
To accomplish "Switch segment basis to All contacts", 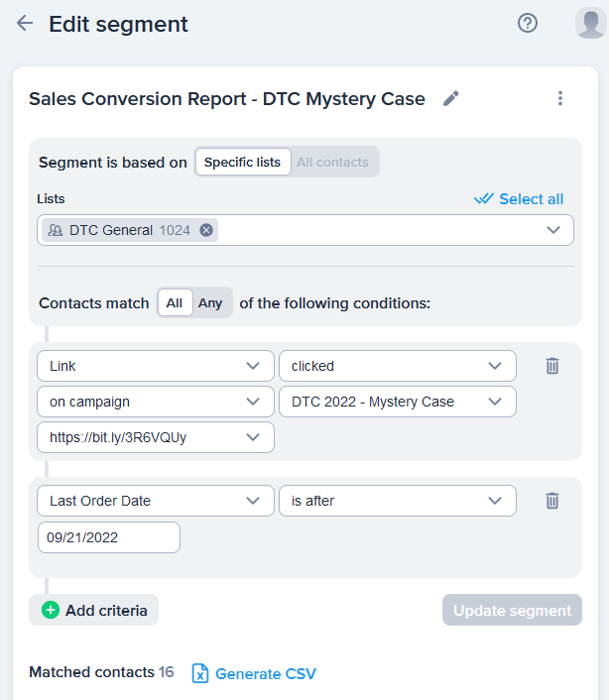I will pos(332,162).
